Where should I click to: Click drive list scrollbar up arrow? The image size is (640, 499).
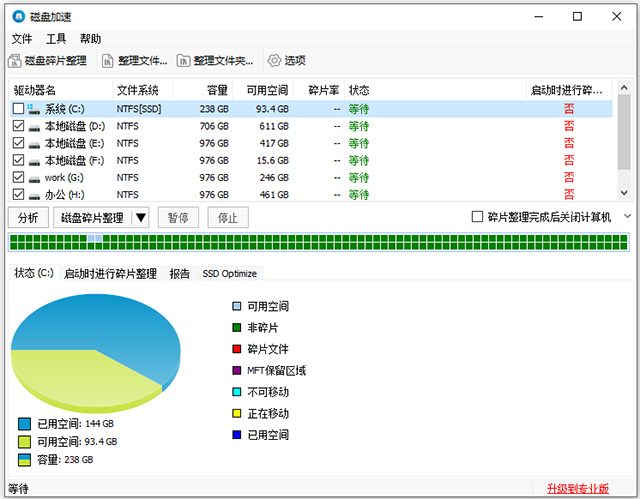pyautogui.click(x=624, y=87)
